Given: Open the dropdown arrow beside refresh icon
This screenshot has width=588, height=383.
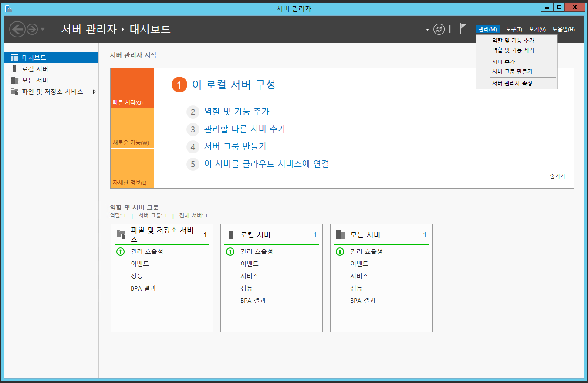Looking at the screenshot, I should click(x=427, y=30).
